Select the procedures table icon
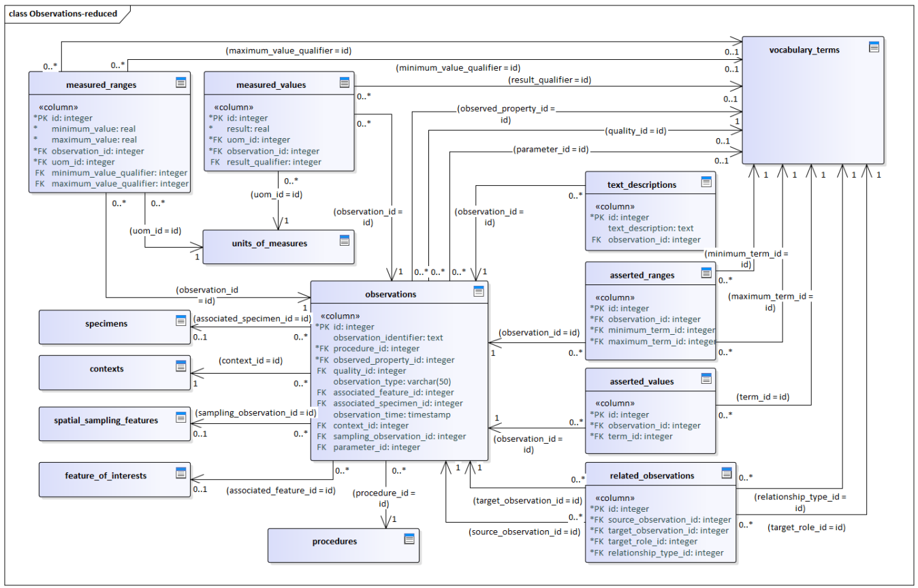The width and height of the screenshot is (918, 588). click(410, 539)
